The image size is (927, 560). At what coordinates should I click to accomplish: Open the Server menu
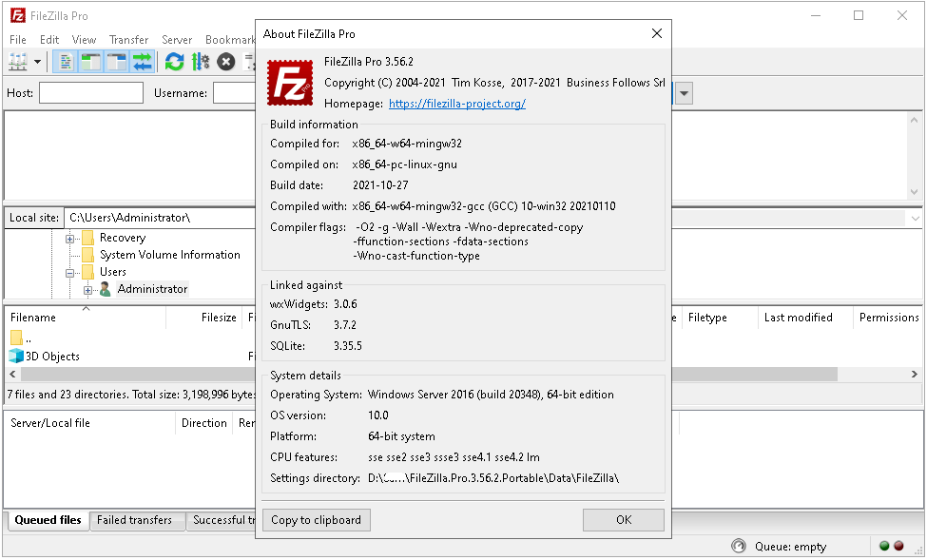tap(177, 40)
